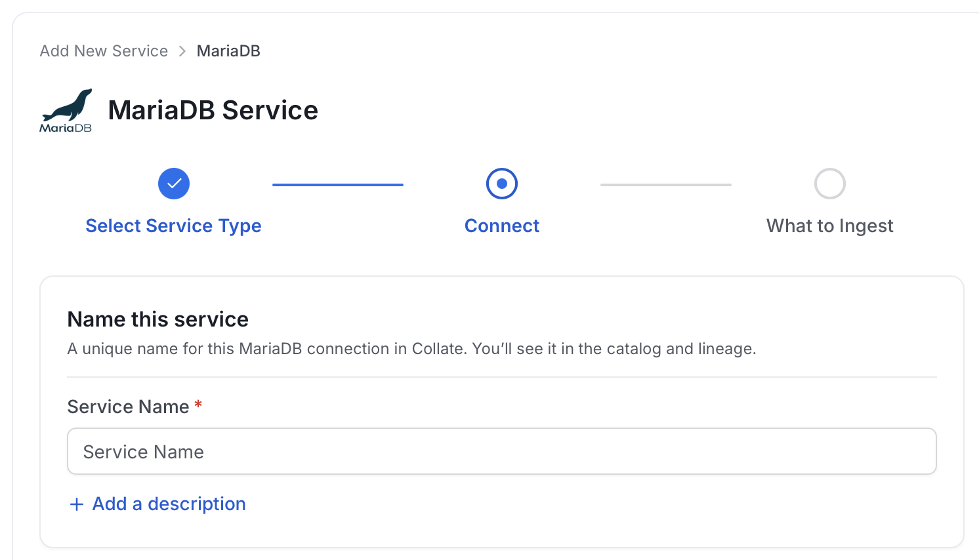Screen dimensions: 979x560
Task: Click the Service Name field label
Action: (x=129, y=407)
